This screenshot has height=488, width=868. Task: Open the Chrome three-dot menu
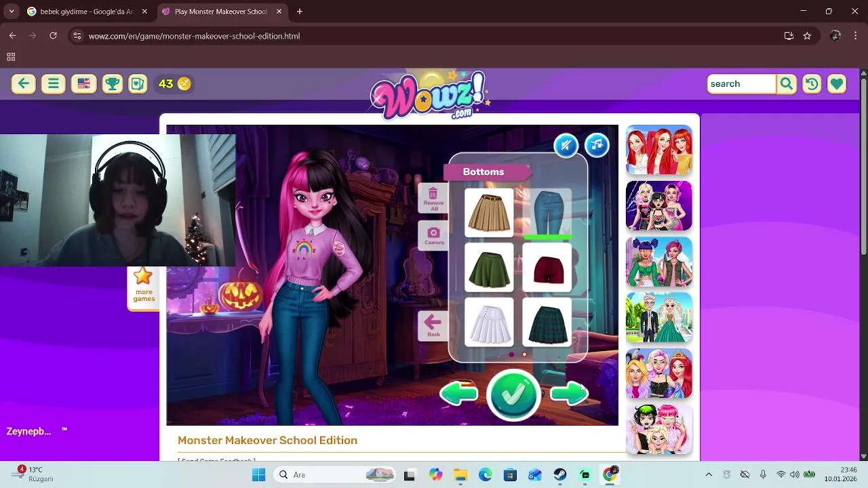[x=856, y=36]
